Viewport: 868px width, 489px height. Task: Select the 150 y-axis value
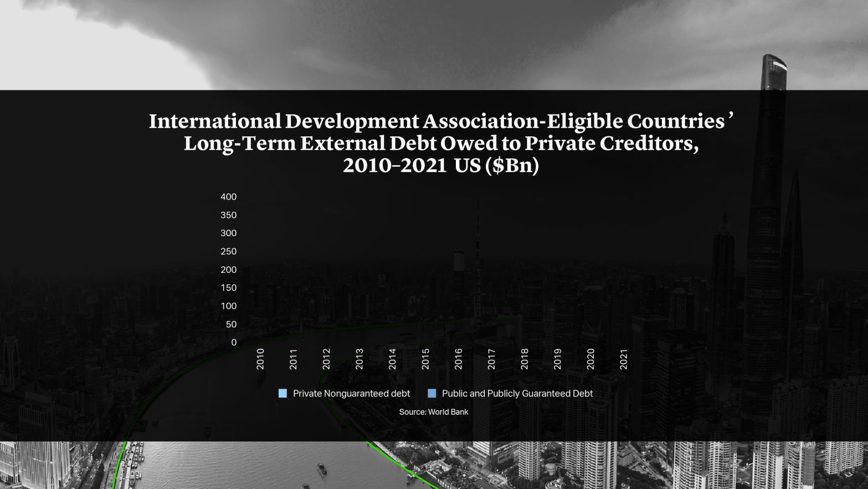(228, 288)
